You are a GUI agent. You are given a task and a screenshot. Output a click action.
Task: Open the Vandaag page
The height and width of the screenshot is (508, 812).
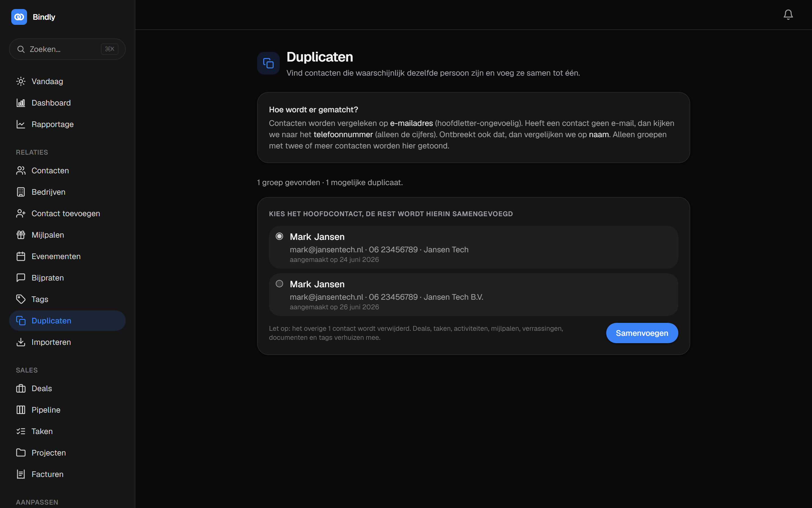67,81
